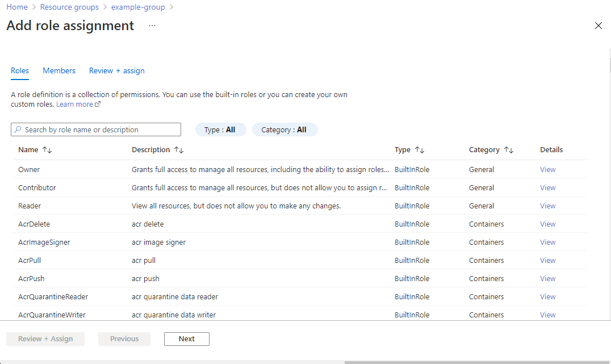View details for Reader role
Viewport: 611px width, 364px height.
(x=547, y=206)
